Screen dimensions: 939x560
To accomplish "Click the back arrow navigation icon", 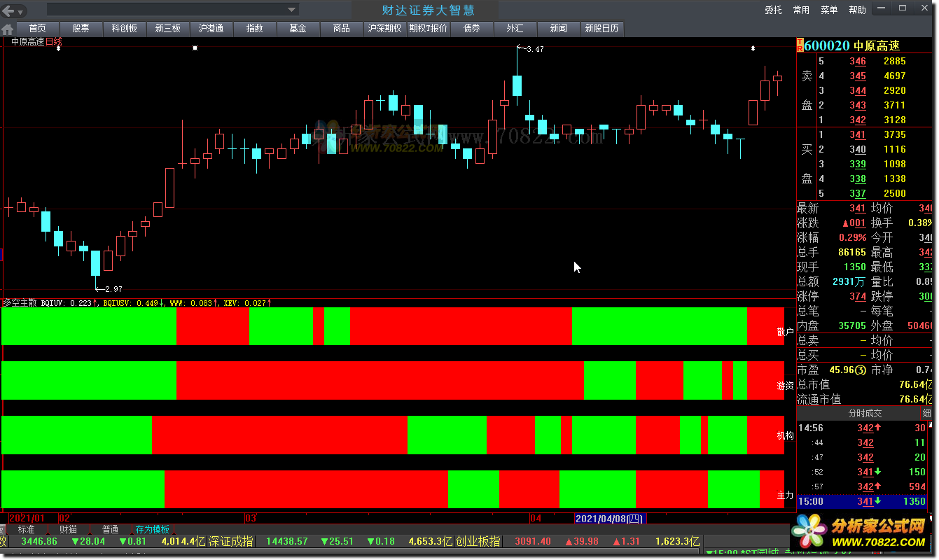I will (x=7, y=11).
